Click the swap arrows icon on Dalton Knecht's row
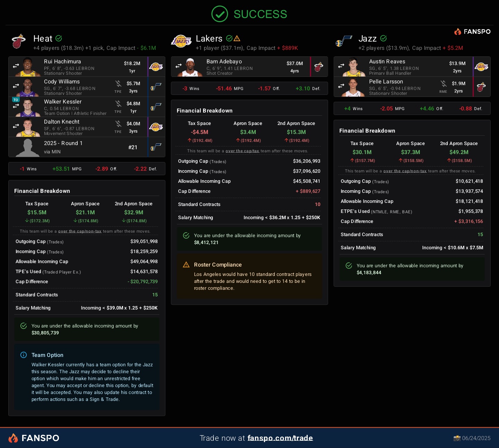This screenshot has width=499, height=448. coord(16,126)
